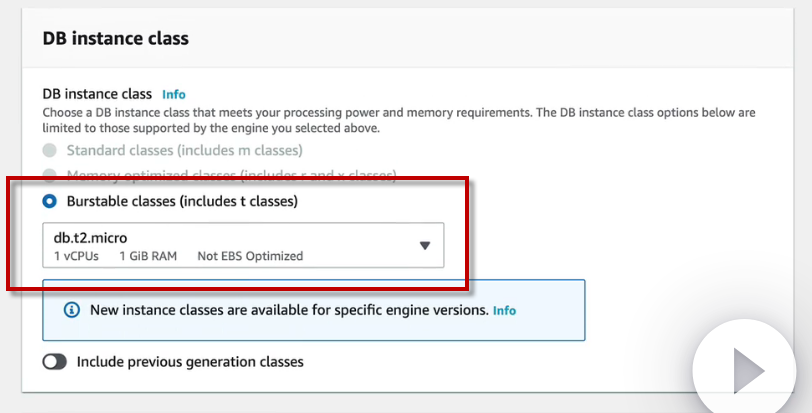Click the "1 GiB RAM" spec in dropdown

coord(148,256)
